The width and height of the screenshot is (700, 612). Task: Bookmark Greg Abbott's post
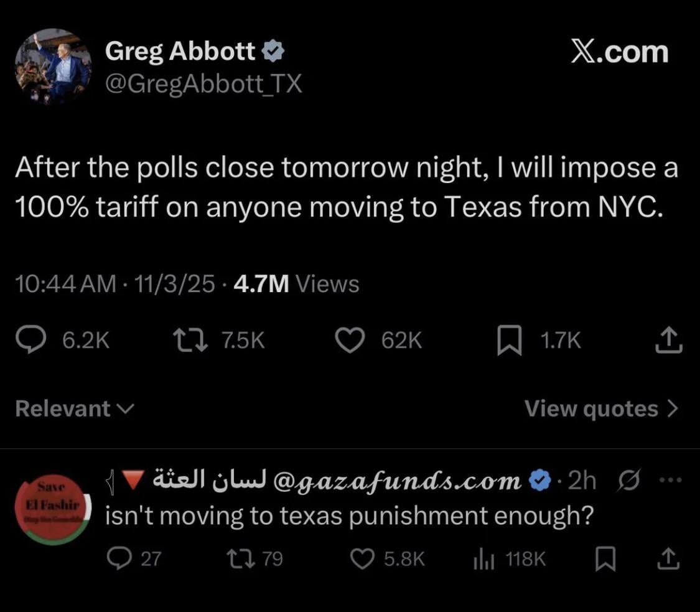(508, 341)
